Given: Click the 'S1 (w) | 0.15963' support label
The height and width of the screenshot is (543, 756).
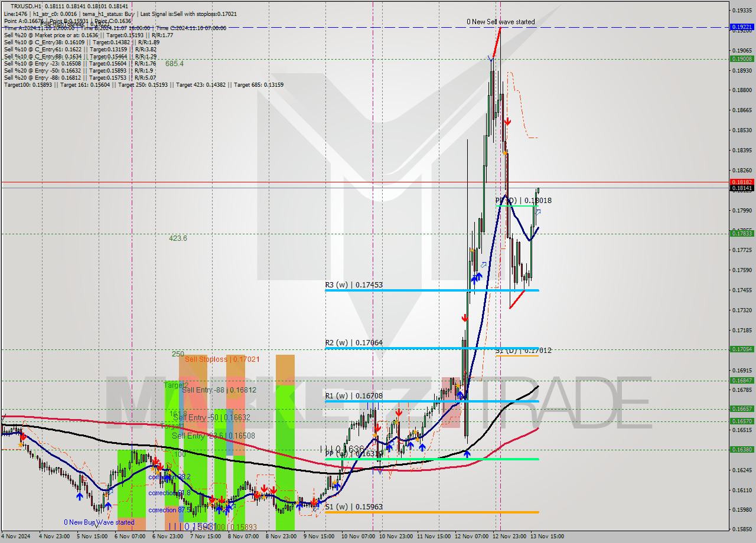Looking at the screenshot, I should pyautogui.click(x=354, y=506).
